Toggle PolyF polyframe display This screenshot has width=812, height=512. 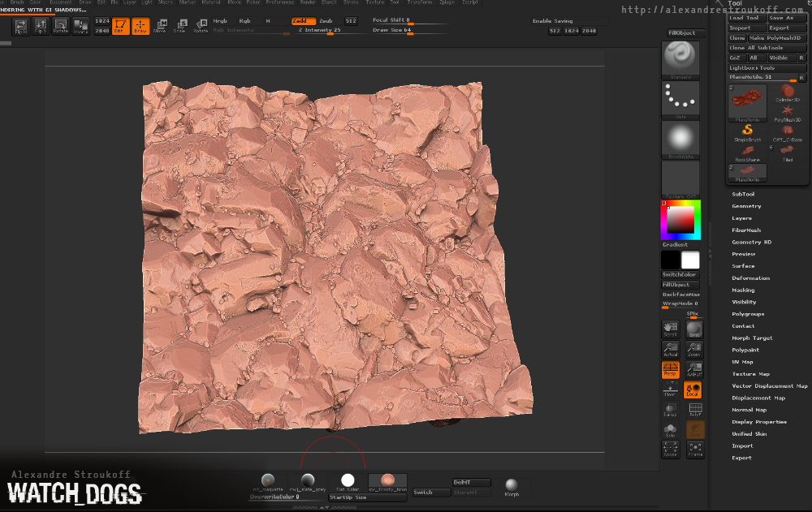(x=695, y=410)
